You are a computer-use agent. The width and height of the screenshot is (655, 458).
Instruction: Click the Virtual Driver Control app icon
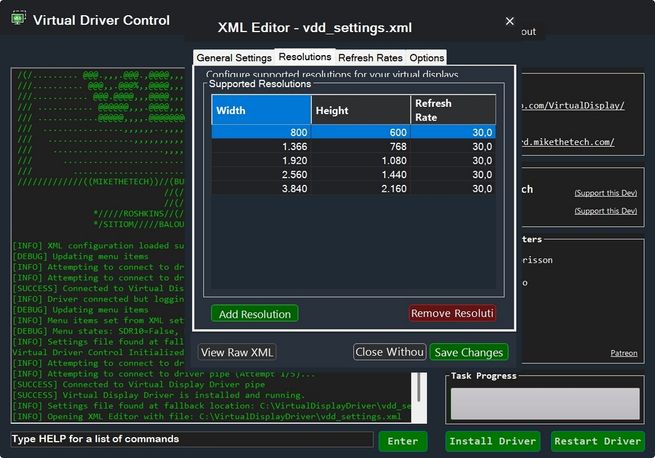pyautogui.click(x=18, y=18)
